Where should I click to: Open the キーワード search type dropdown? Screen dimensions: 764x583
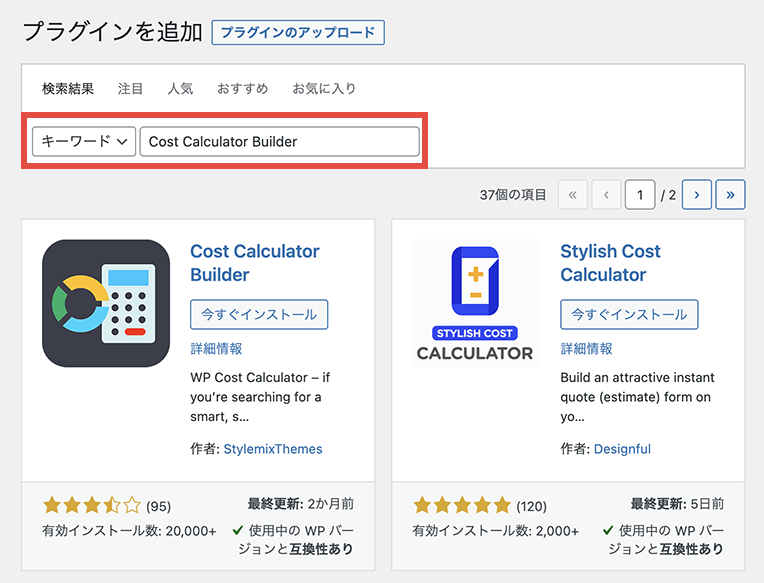click(84, 142)
